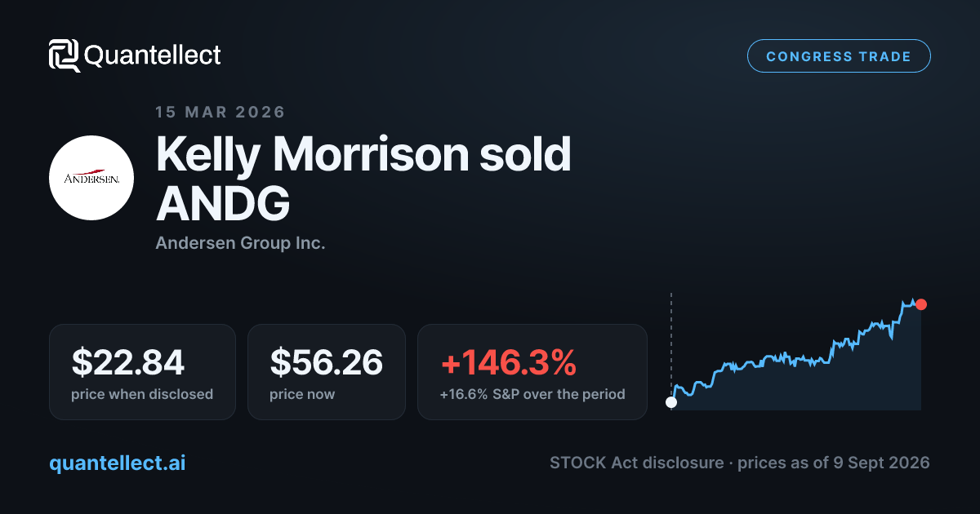This screenshot has height=514, width=980.
Task: Select the $56.26 price now card
Action: (x=327, y=372)
